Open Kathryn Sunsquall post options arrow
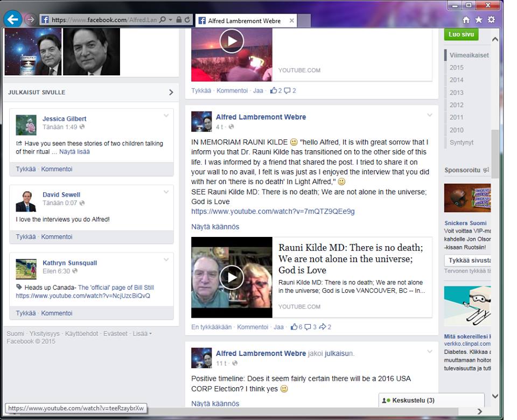Image resolution: width=517 pixels, height=420 pixels. click(166, 260)
